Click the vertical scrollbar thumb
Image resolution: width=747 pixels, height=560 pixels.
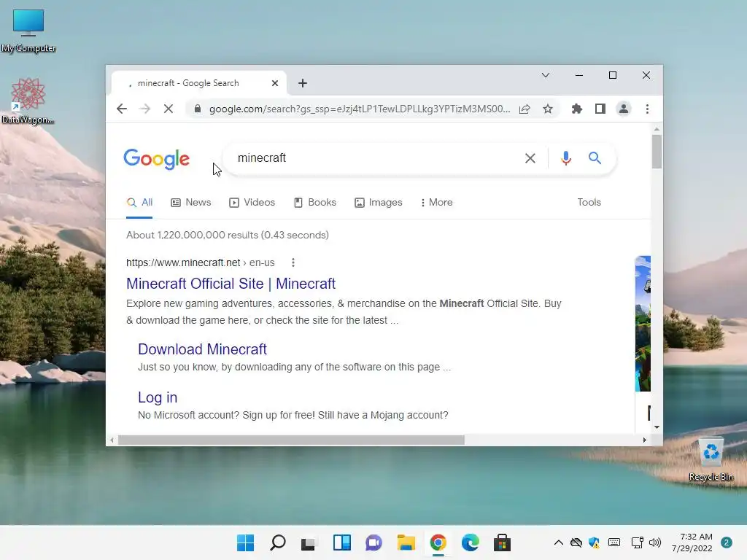pyautogui.click(x=657, y=152)
